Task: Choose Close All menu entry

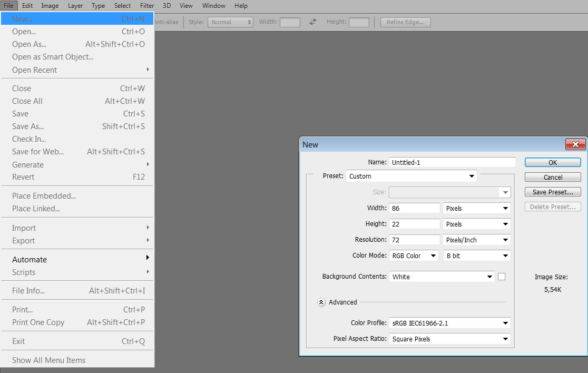Action: (x=77, y=101)
